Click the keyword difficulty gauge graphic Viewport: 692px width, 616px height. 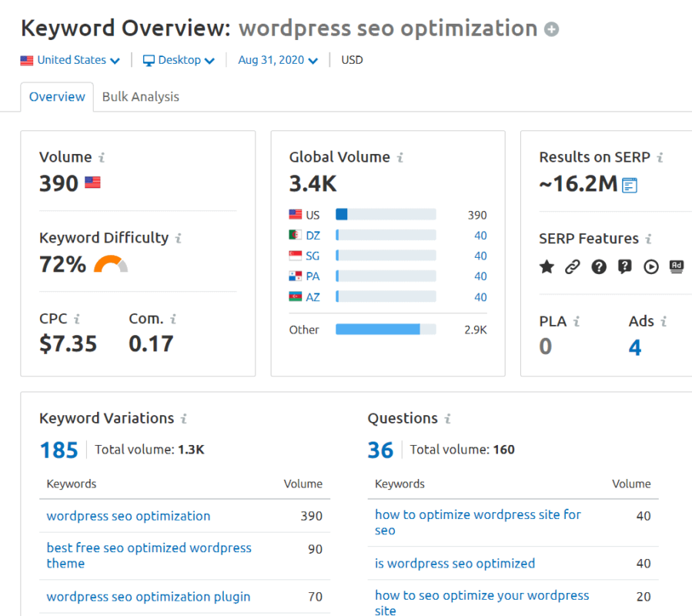point(111,263)
